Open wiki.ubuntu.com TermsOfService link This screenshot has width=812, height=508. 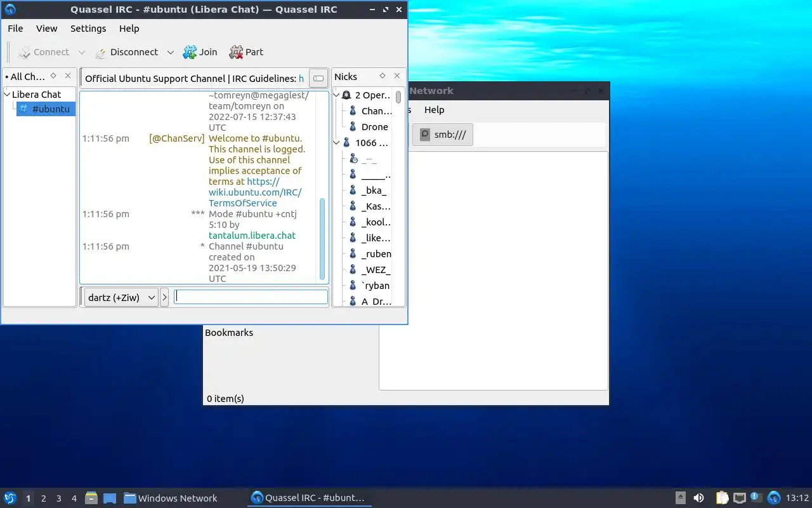[255, 192]
